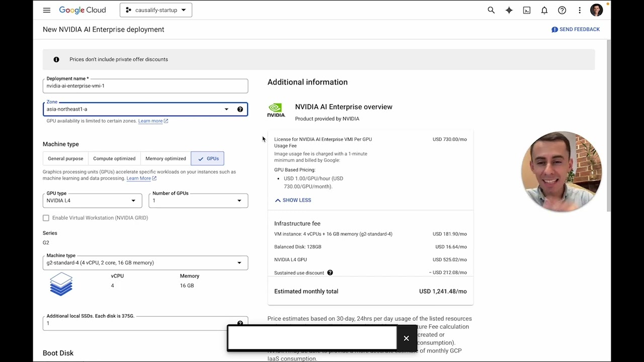This screenshot has height=362, width=644.
Task: Click 'NVIDIA AI Enterprise overview' heading
Action: [x=344, y=107]
